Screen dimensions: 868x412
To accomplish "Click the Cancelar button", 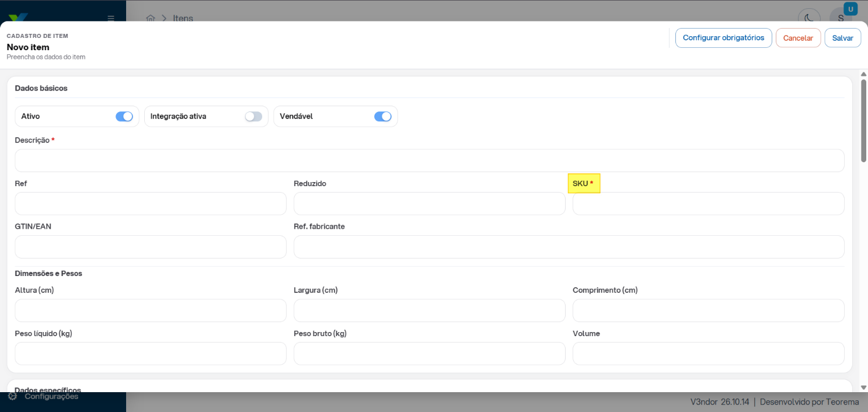I will click(798, 38).
